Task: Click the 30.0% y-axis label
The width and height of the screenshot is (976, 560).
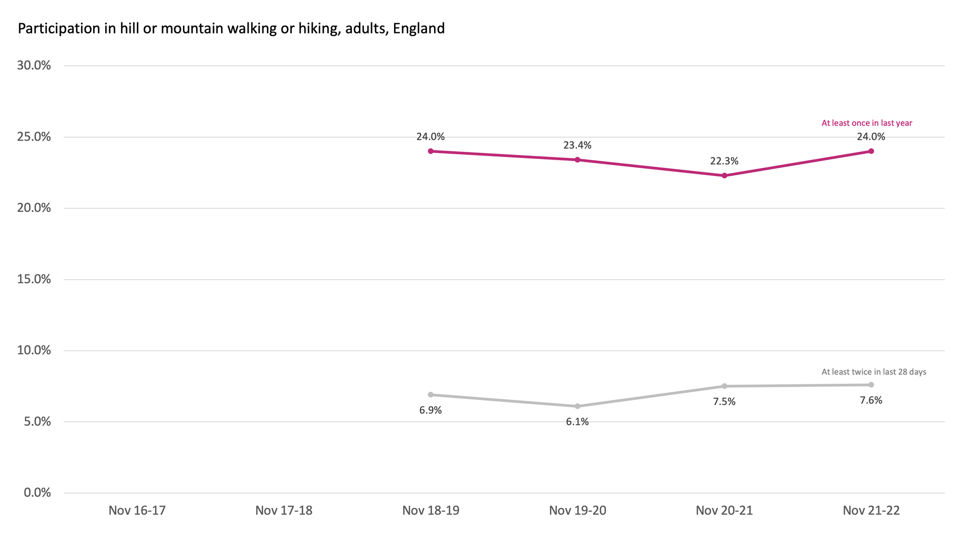Action: click(x=34, y=66)
